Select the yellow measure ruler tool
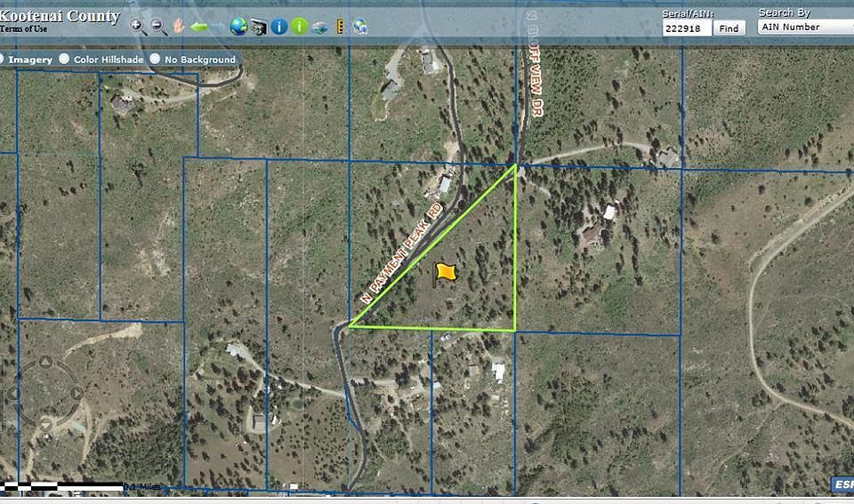Viewport: 854px width, 504px height. (x=339, y=27)
